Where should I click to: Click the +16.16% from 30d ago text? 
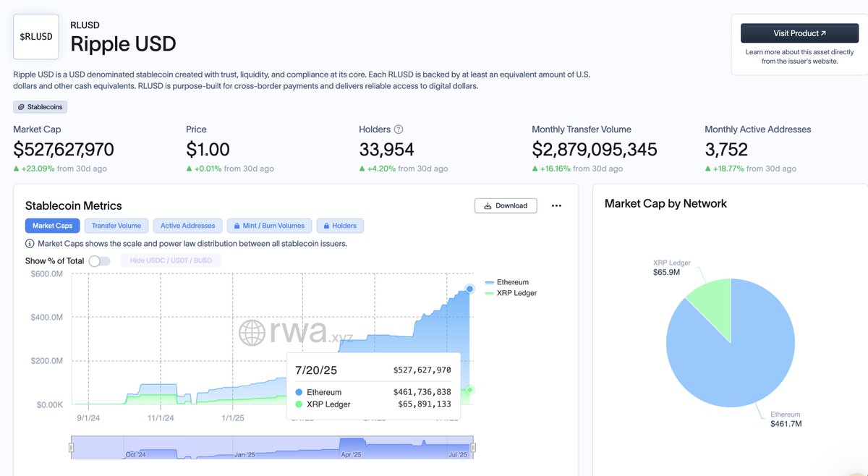click(577, 169)
